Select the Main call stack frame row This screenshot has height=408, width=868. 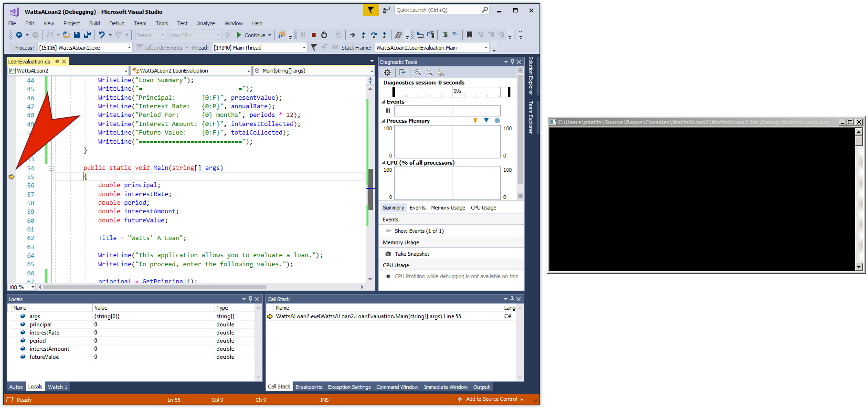point(391,316)
